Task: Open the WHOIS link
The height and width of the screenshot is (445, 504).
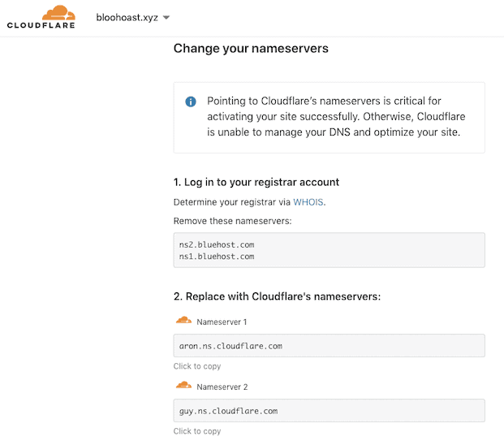Action: [308, 202]
